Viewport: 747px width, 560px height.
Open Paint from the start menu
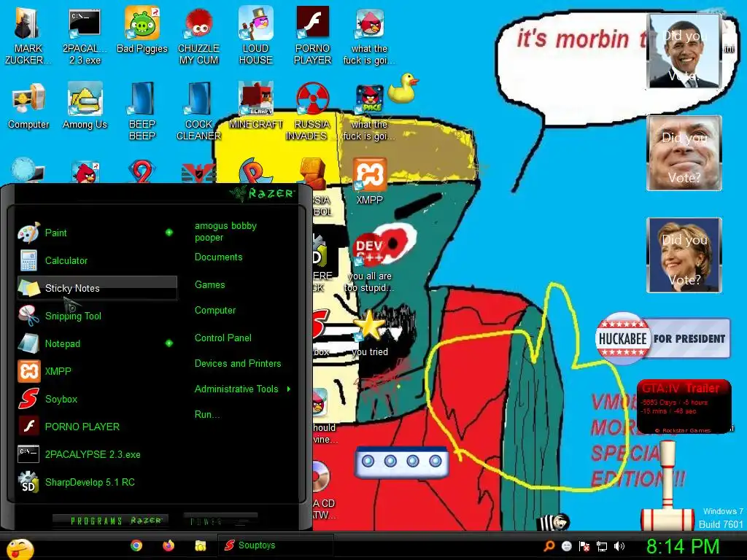(97, 233)
